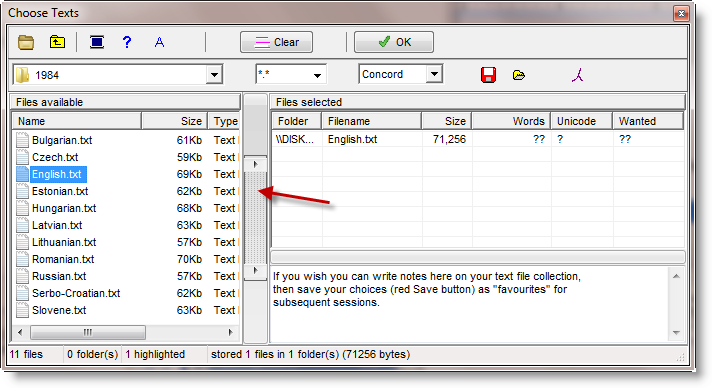Click the '0 folder(s)' status bar entry
The width and height of the screenshot is (712, 388).
(93, 354)
